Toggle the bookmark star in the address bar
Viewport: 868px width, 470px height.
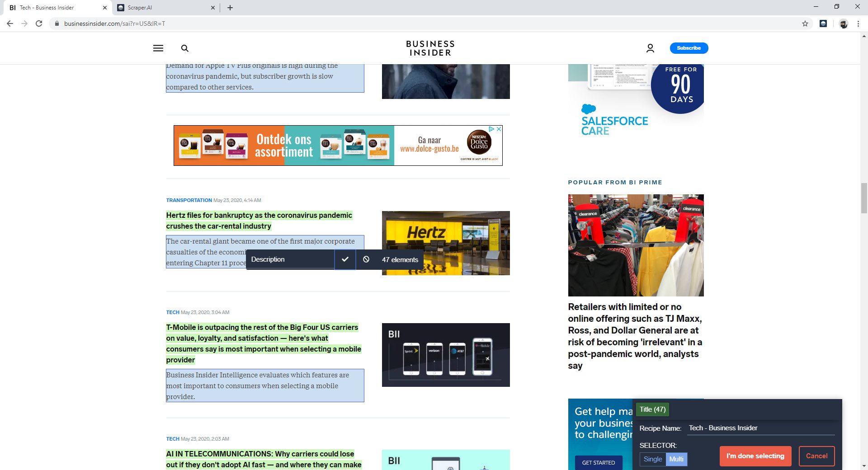805,23
